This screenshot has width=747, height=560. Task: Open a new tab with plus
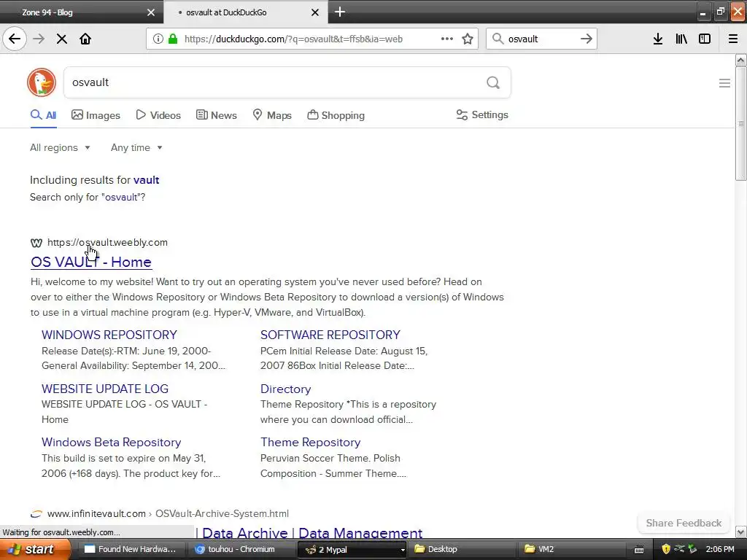pos(340,12)
